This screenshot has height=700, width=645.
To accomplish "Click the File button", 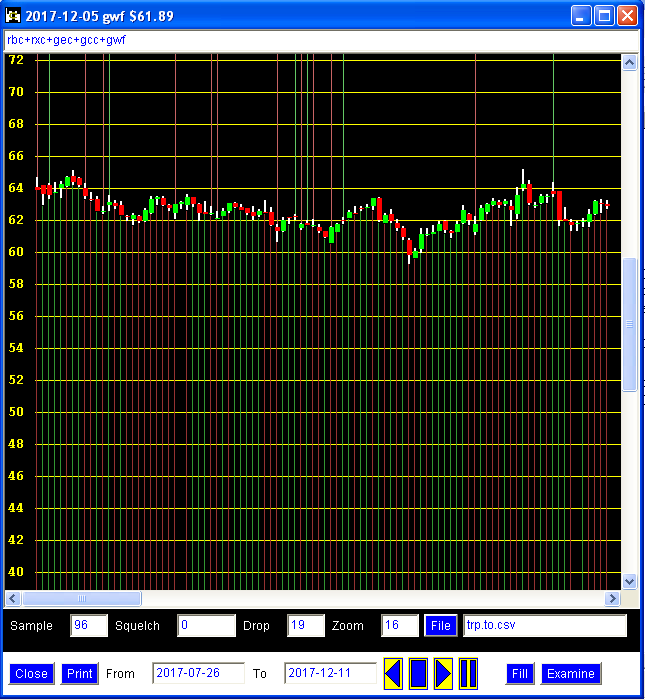I will (441, 625).
